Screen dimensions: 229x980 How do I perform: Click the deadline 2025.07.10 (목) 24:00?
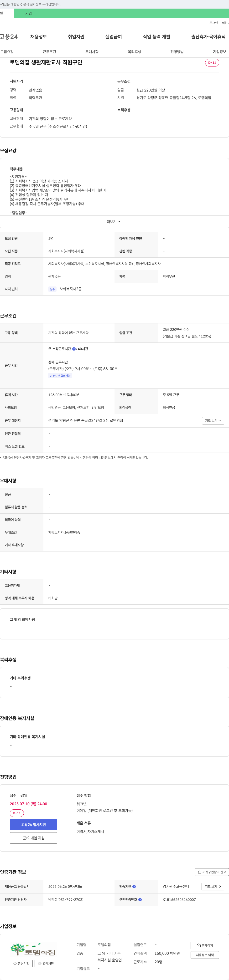[29, 803]
